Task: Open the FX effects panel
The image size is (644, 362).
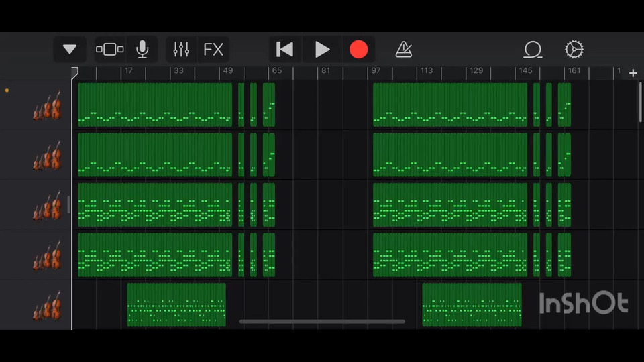Action: (x=213, y=49)
